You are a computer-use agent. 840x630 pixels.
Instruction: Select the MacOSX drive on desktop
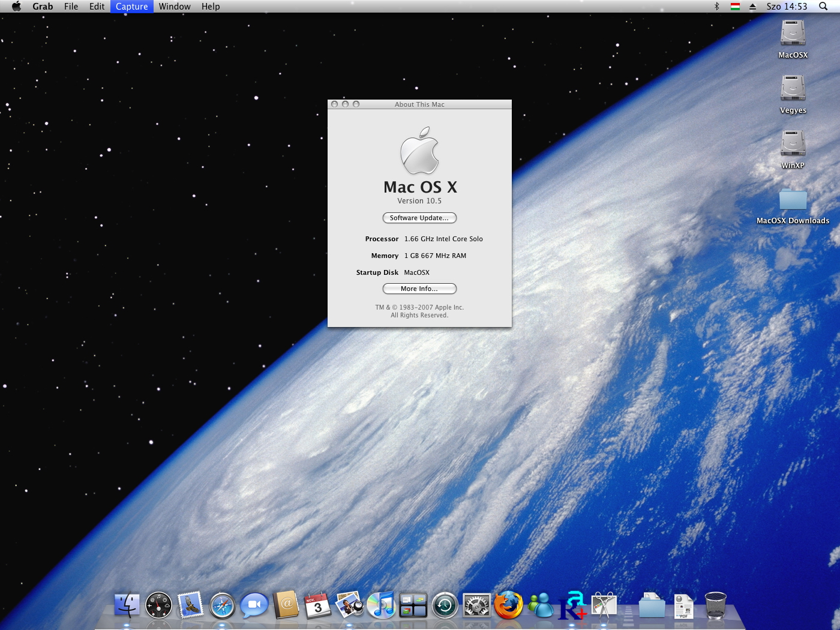point(793,38)
